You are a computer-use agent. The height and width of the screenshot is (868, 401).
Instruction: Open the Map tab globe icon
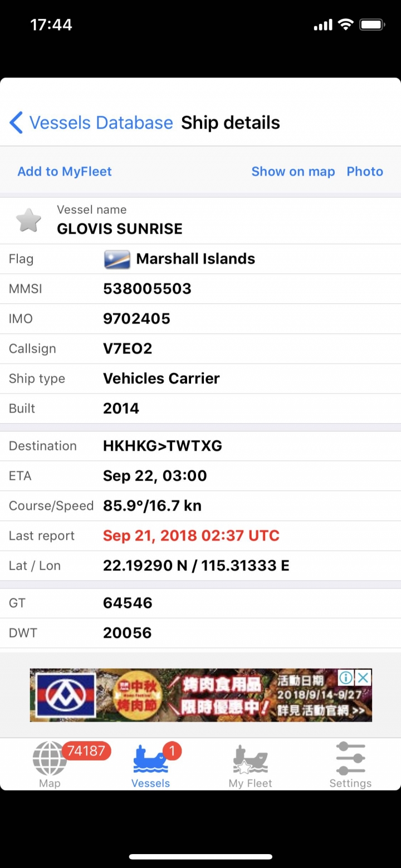click(50, 758)
